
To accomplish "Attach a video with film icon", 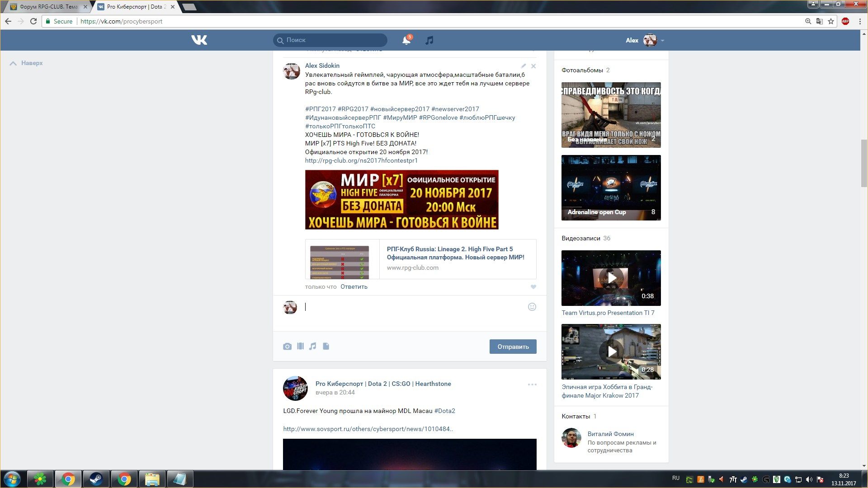I will 300,346.
